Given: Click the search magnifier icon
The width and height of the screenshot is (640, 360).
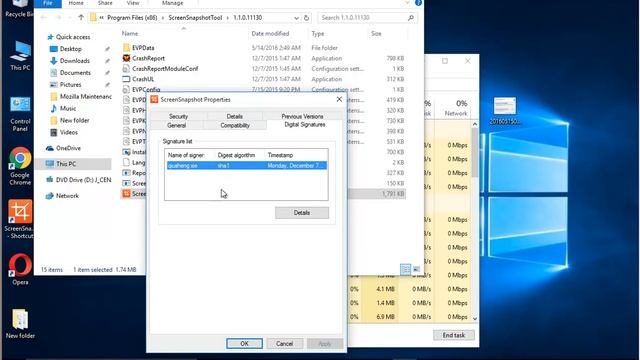Looking at the screenshot, I should pyautogui.click(x=411, y=18).
